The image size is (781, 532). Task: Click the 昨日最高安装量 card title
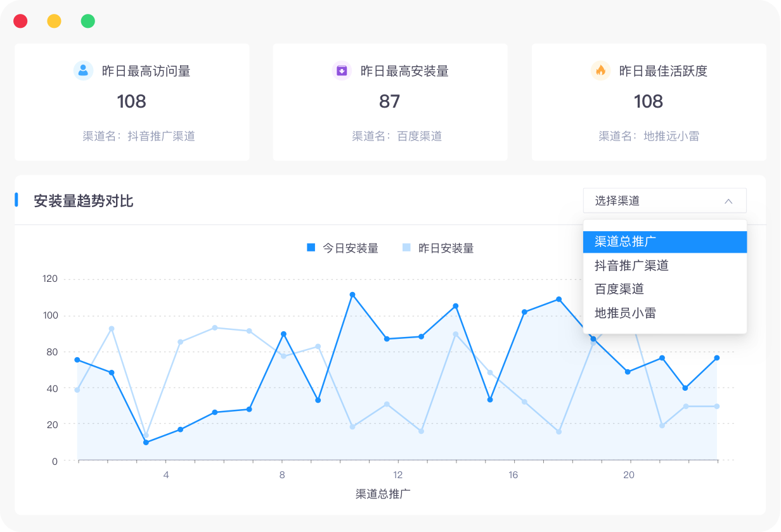pos(404,71)
